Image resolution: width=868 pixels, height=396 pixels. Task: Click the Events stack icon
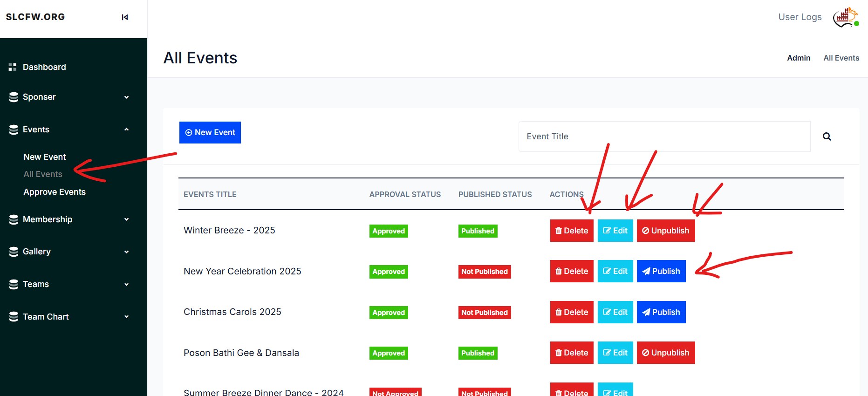(14, 130)
